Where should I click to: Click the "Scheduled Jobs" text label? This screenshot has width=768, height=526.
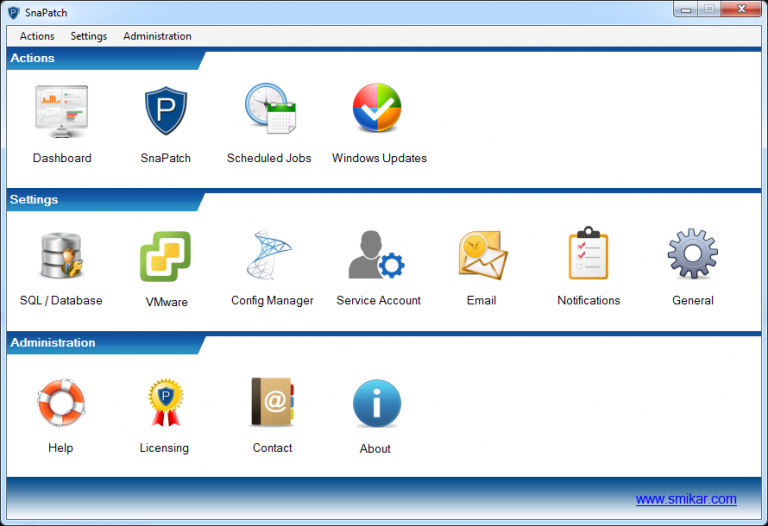pos(269,158)
